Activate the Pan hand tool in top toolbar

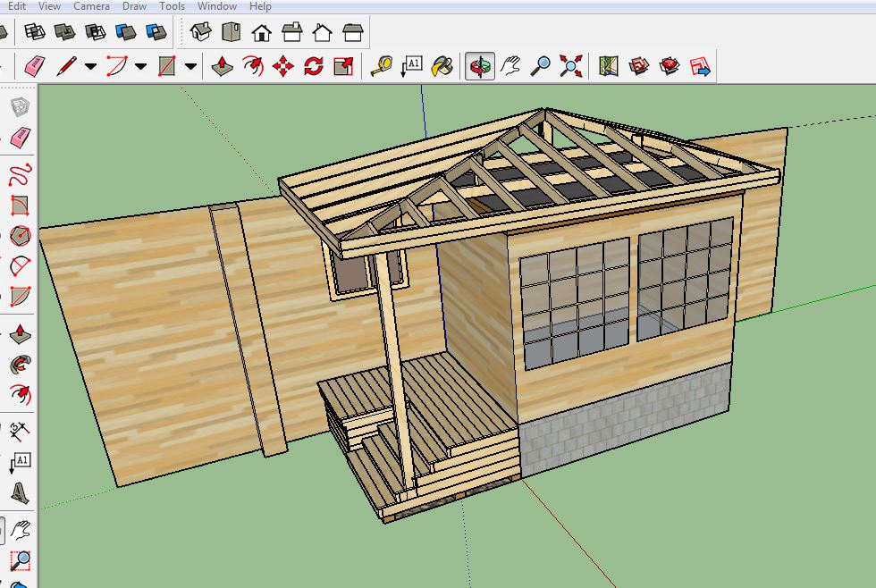tap(510, 66)
